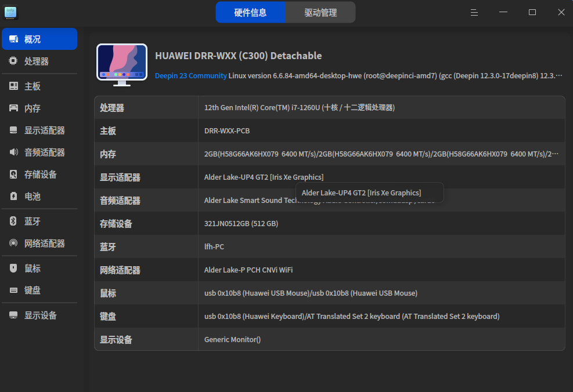
Task: Click the Iris Xe Graphics value in display adapter row
Action: pos(264,177)
